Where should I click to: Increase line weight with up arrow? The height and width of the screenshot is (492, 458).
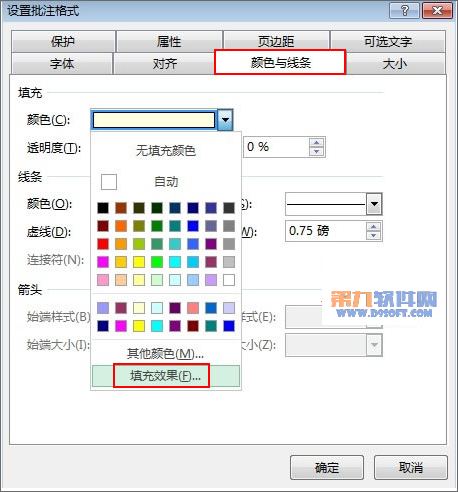pyautogui.click(x=373, y=227)
